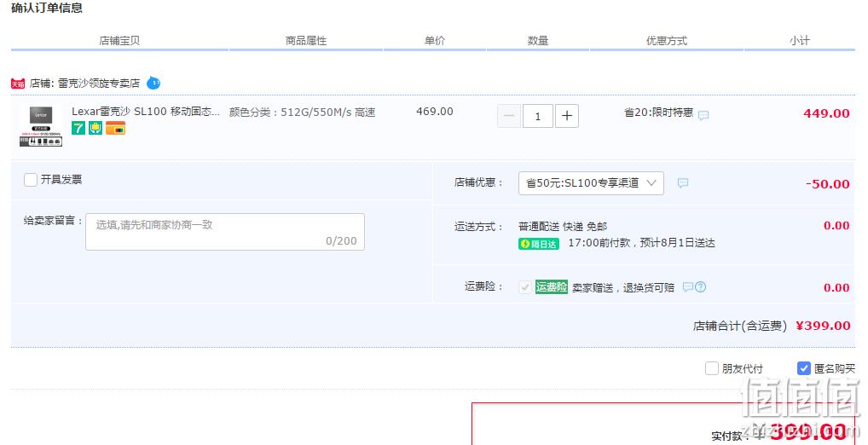Click the unit price 469.00

(x=435, y=111)
